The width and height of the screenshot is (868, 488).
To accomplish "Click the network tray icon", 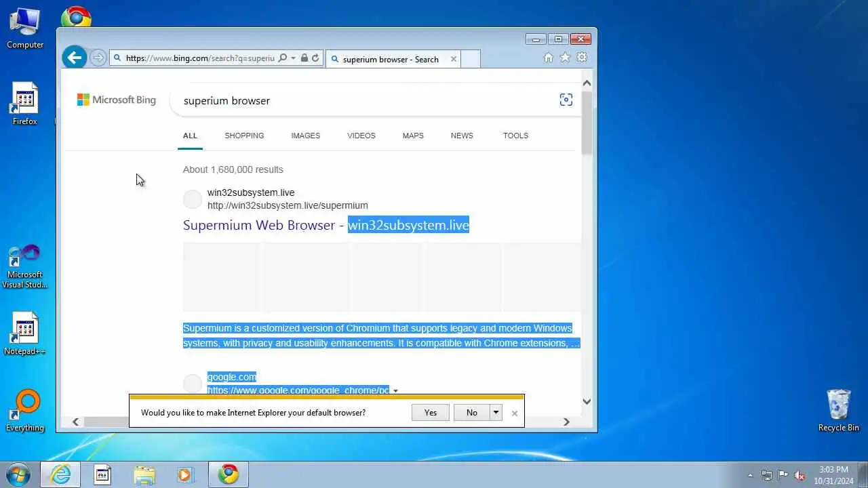I will [x=767, y=475].
